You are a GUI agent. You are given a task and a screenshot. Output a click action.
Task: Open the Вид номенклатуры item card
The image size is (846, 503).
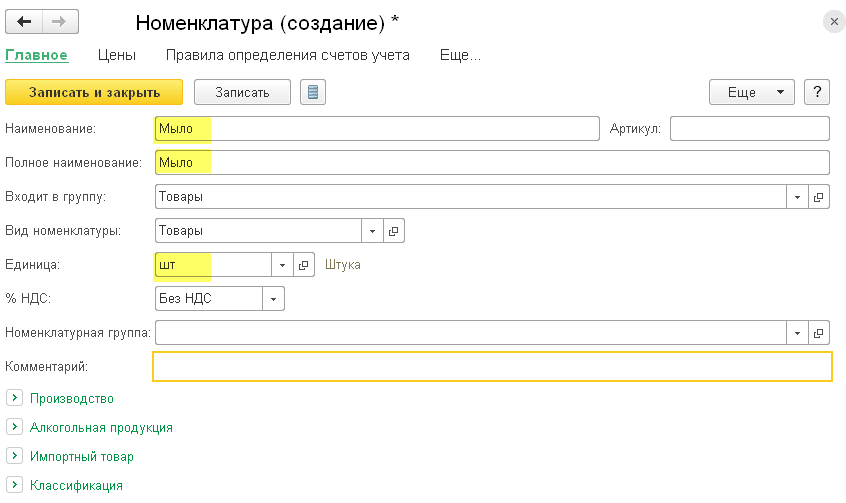click(x=393, y=231)
